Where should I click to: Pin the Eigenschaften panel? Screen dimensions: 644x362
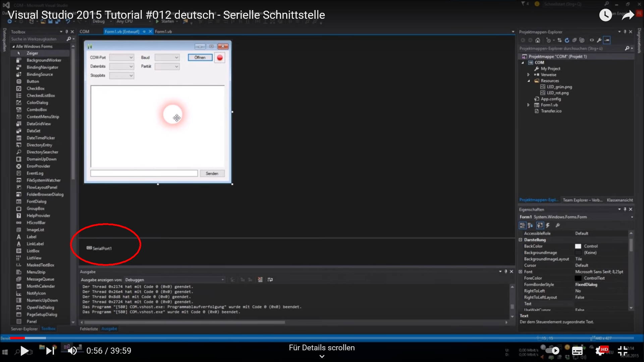[x=625, y=209]
